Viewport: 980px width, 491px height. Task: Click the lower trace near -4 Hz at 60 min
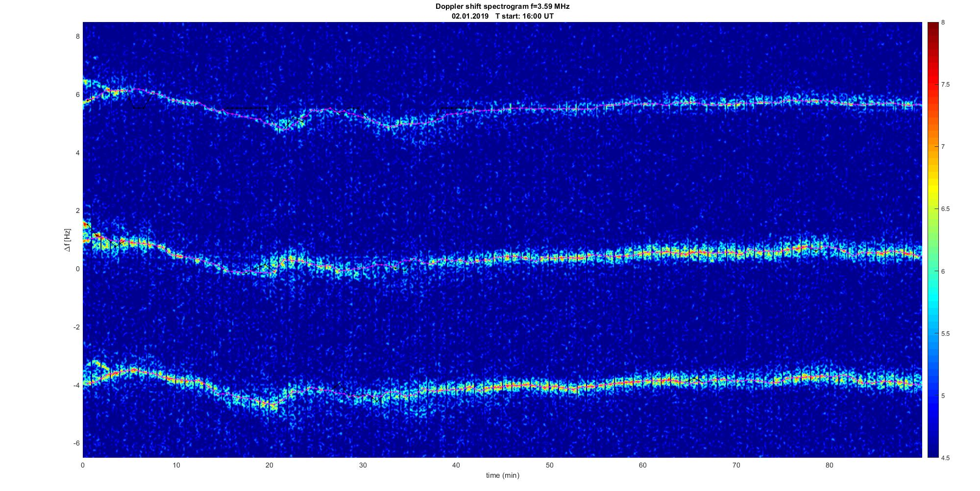[x=643, y=381]
